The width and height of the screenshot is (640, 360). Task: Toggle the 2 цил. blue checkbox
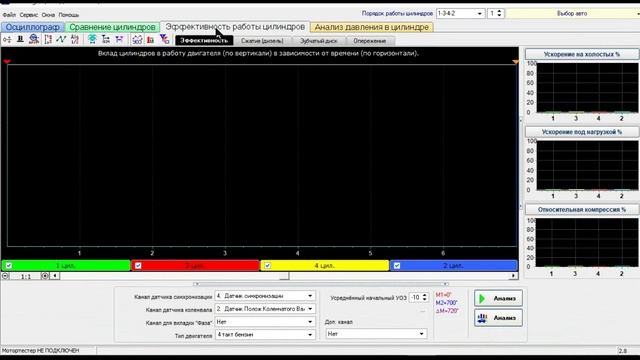coord(397,266)
